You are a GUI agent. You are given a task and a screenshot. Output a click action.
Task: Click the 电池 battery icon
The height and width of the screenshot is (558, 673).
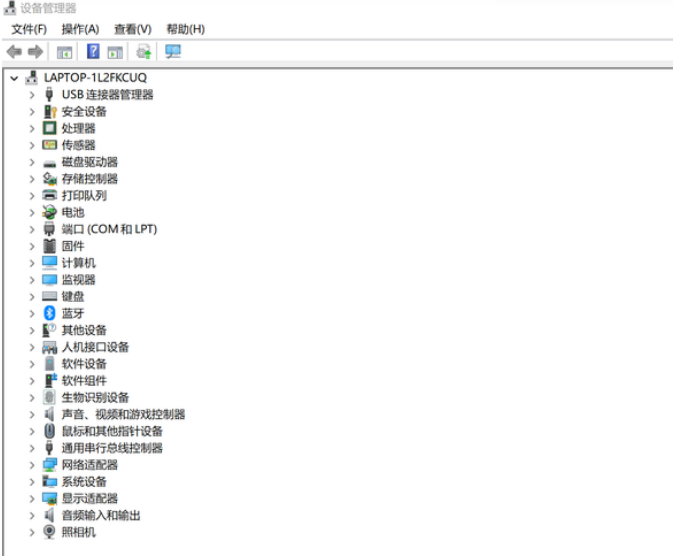(x=49, y=212)
